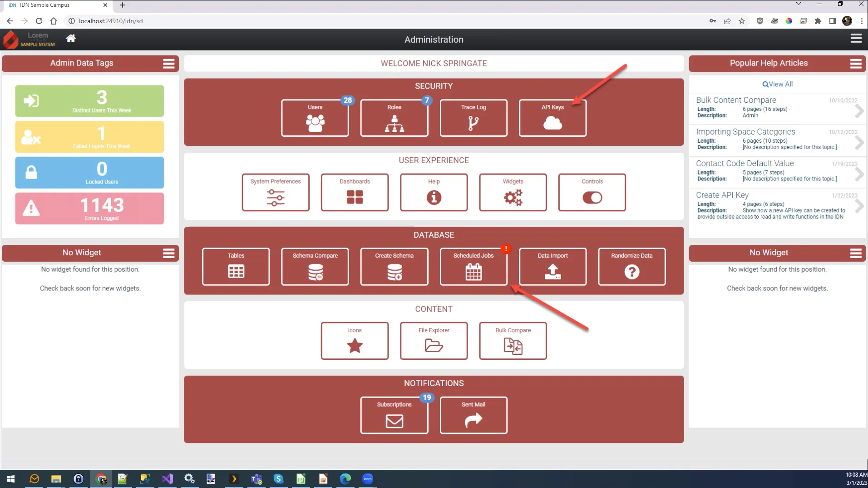Open the Dashboards tile
868x488 pixels.
click(x=355, y=192)
